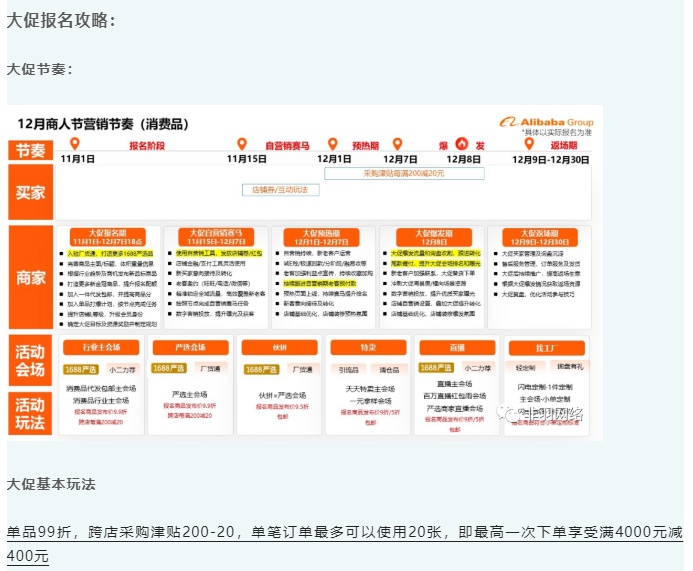Open the 严选会场 venue header
Viewport: 693px width, 571px height.
pyautogui.click(x=191, y=347)
